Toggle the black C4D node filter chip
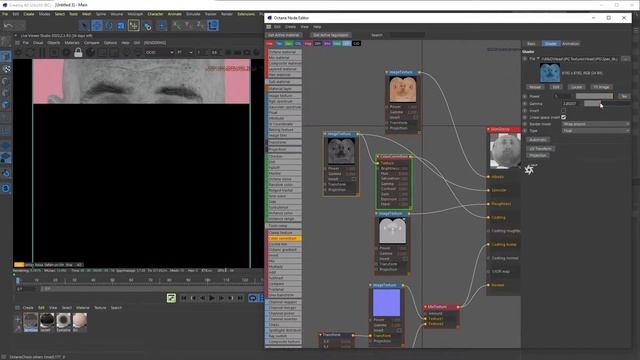The height and width of the screenshot is (360, 640). tap(356, 43)
